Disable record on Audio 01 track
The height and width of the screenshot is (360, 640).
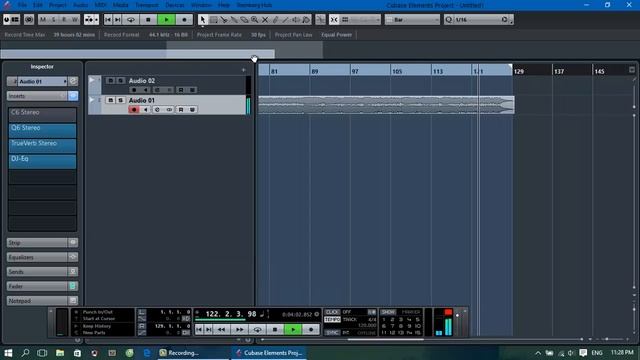[134, 109]
